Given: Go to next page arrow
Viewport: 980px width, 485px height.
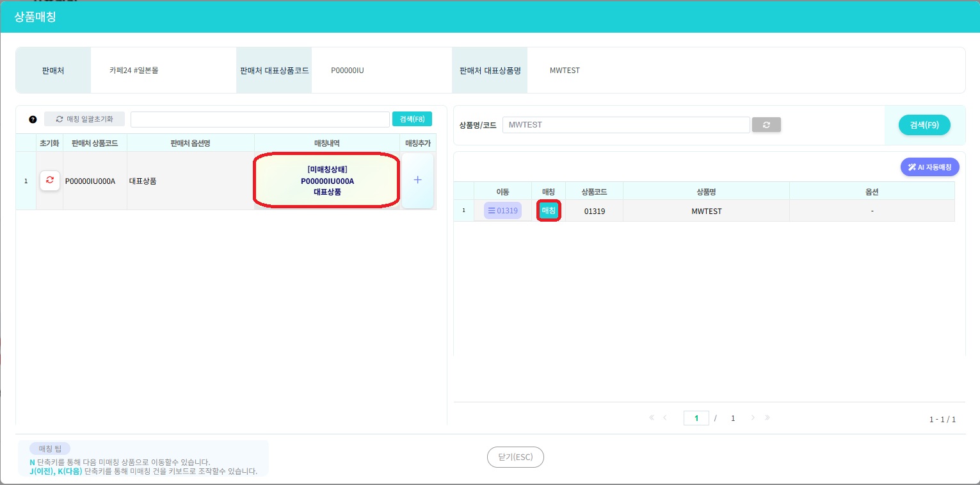Looking at the screenshot, I should (753, 418).
